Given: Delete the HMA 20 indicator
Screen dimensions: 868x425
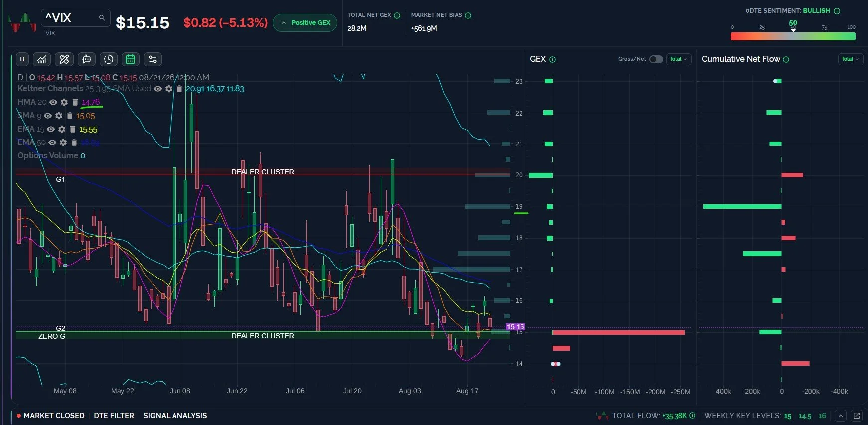Looking at the screenshot, I should point(75,102).
